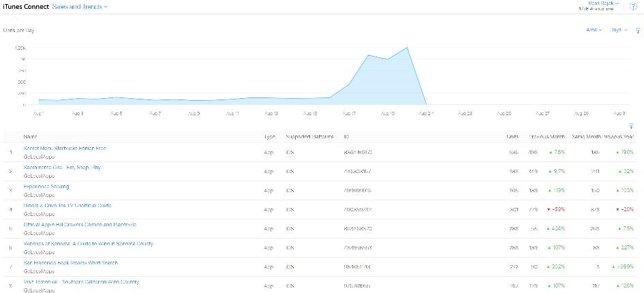
Task: Download the table report using the table download icon
Action: 631,126
